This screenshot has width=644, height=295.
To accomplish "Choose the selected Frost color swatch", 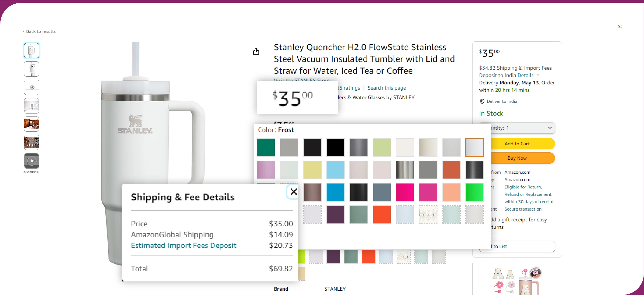I will (474, 148).
